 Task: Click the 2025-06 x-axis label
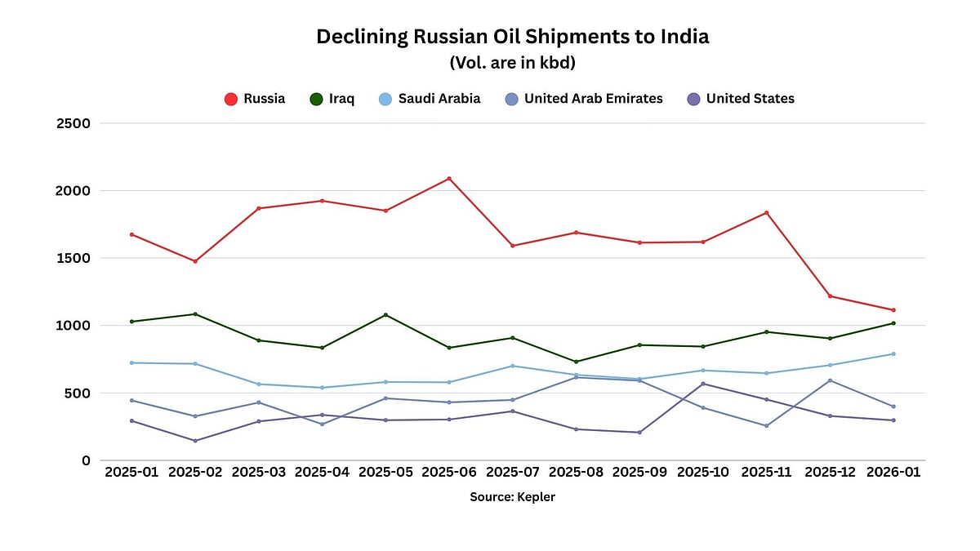tap(449, 474)
